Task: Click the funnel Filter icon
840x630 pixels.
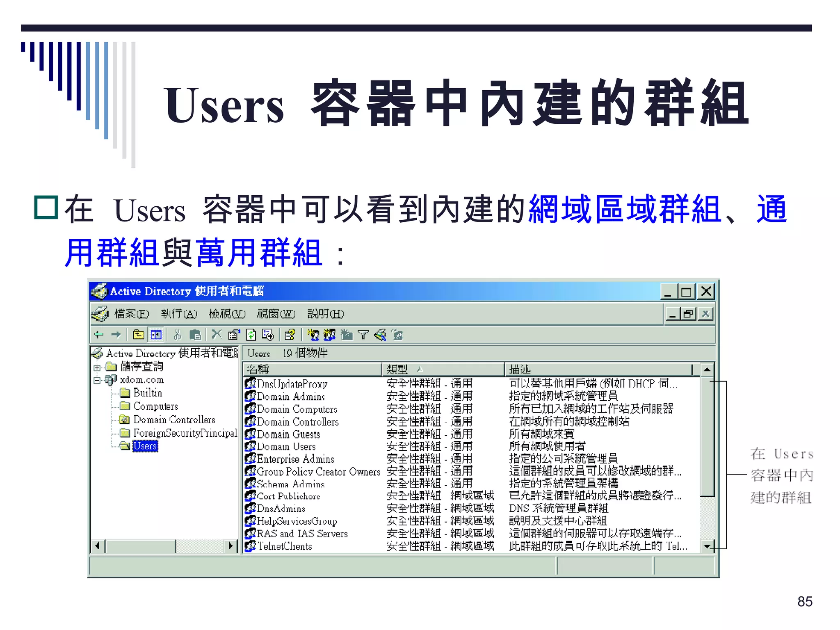Action: tap(363, 335)
